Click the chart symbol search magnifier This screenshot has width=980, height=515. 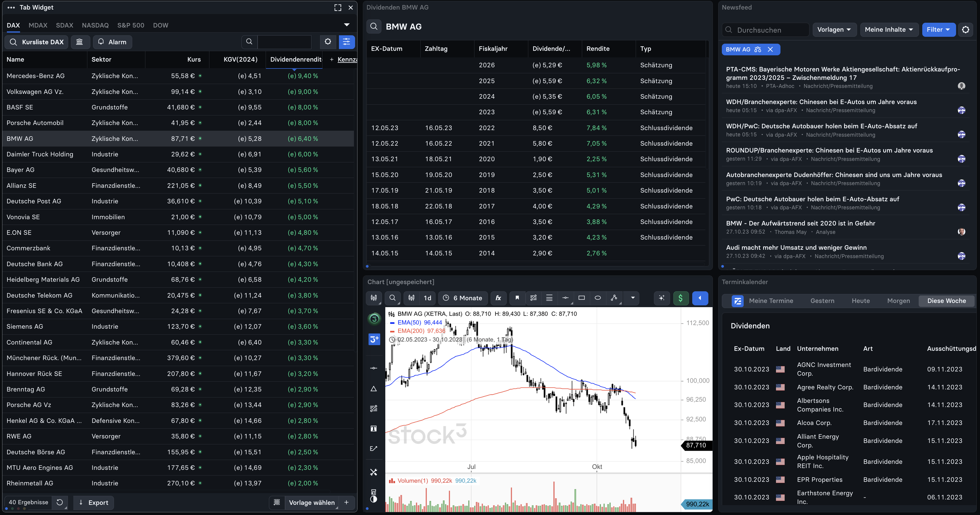[x=392, y=298]
